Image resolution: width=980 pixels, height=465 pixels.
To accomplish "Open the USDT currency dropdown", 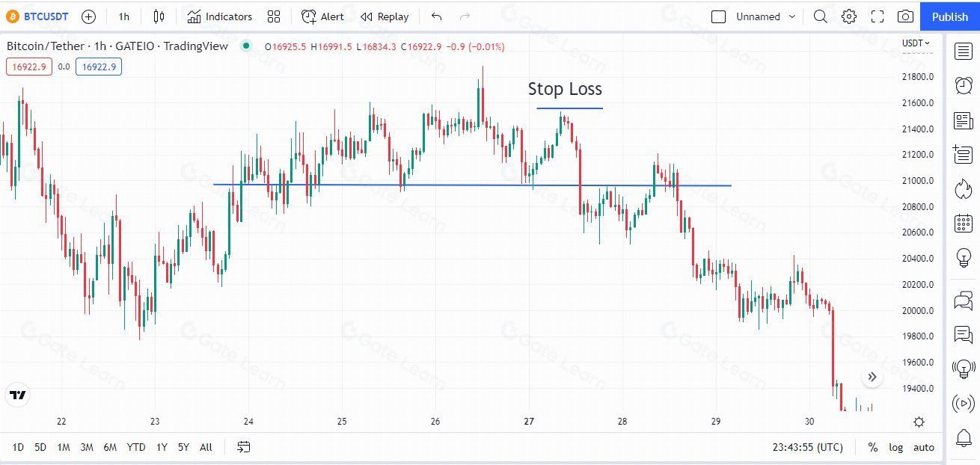I will 916,43.
